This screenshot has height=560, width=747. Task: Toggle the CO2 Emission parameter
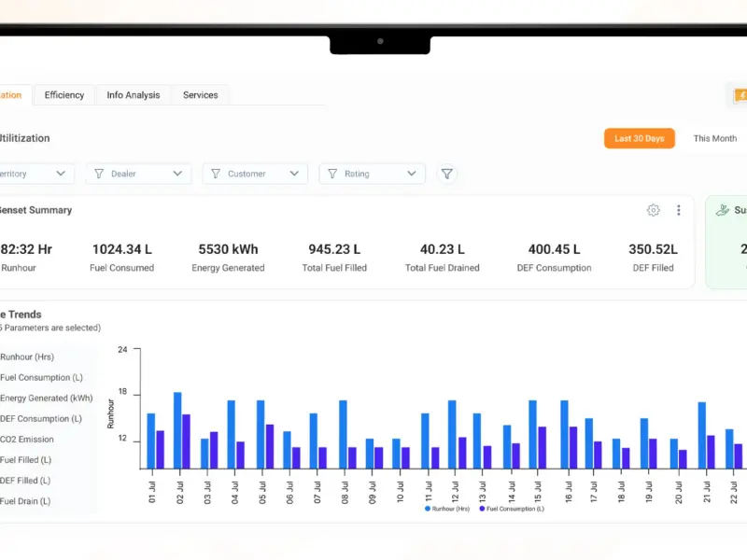click(27, 439)
